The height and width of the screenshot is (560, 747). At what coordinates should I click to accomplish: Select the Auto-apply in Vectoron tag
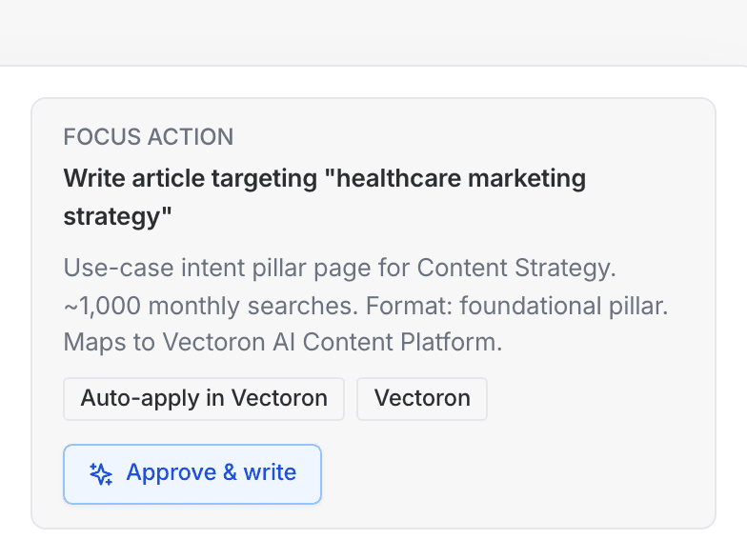point(204,398)
